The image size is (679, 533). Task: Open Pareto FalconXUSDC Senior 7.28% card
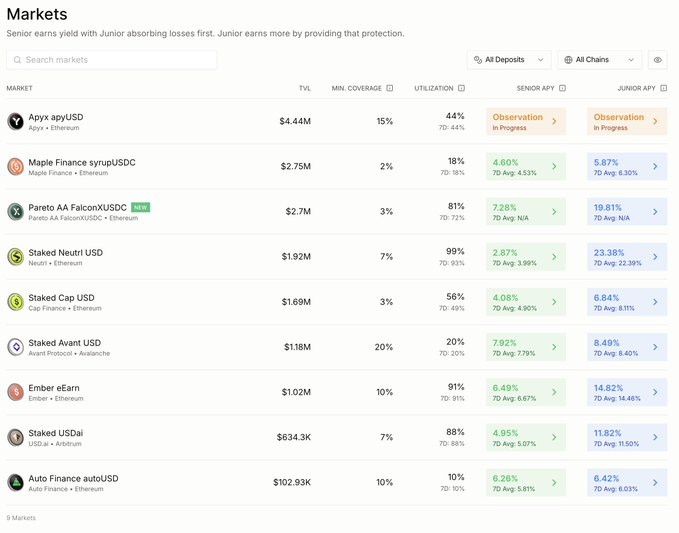pos(526,212)
